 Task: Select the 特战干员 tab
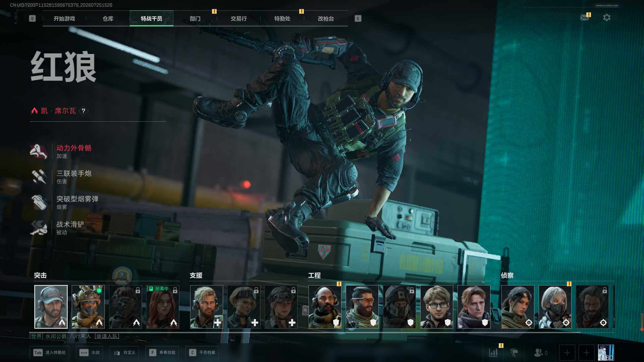[x=151, y=18]
